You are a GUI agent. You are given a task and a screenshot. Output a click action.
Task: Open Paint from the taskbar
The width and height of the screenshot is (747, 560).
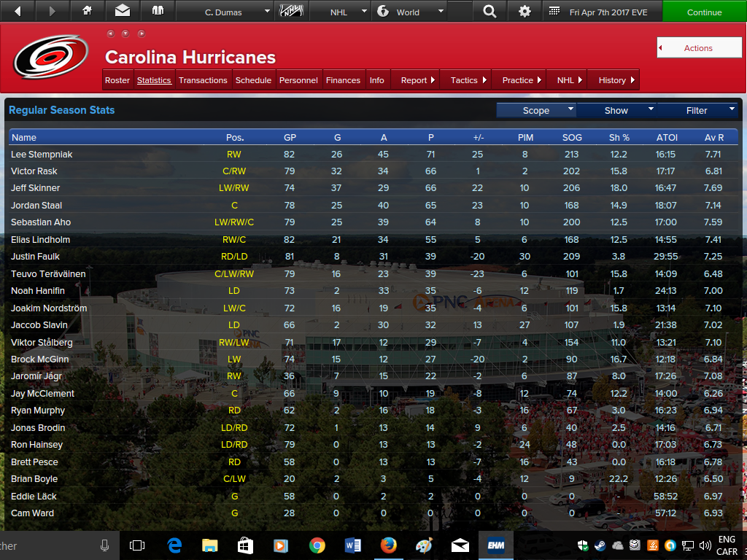click(424, 545)
